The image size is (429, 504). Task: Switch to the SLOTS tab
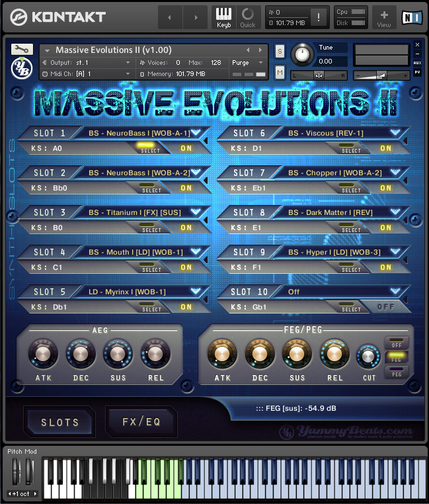coord(59,422)
